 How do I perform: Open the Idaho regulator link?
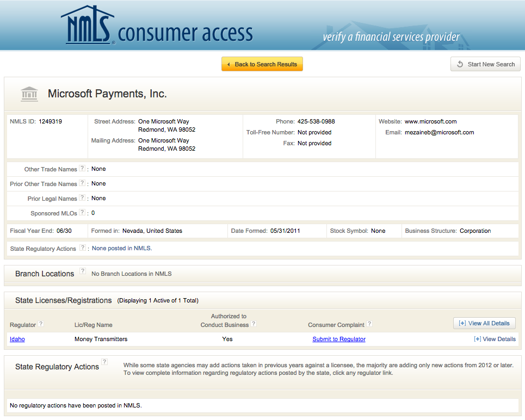click(x=17, y=339)
